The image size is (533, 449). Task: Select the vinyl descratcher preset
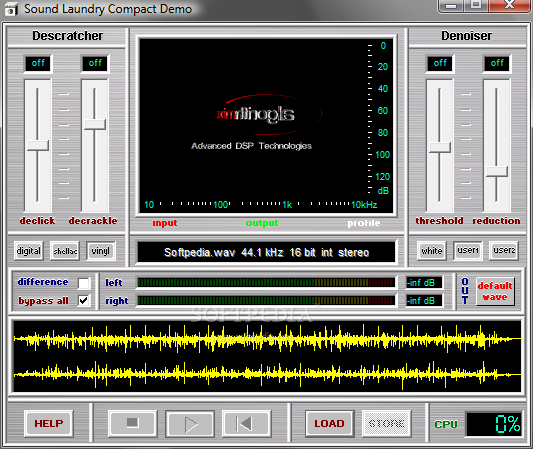pos(101,251)
